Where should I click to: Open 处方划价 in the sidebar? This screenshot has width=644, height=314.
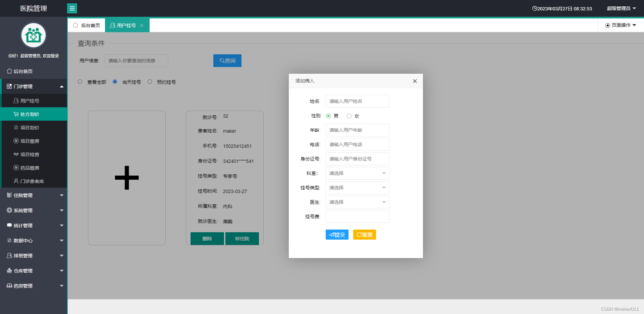tap(34, 114)
